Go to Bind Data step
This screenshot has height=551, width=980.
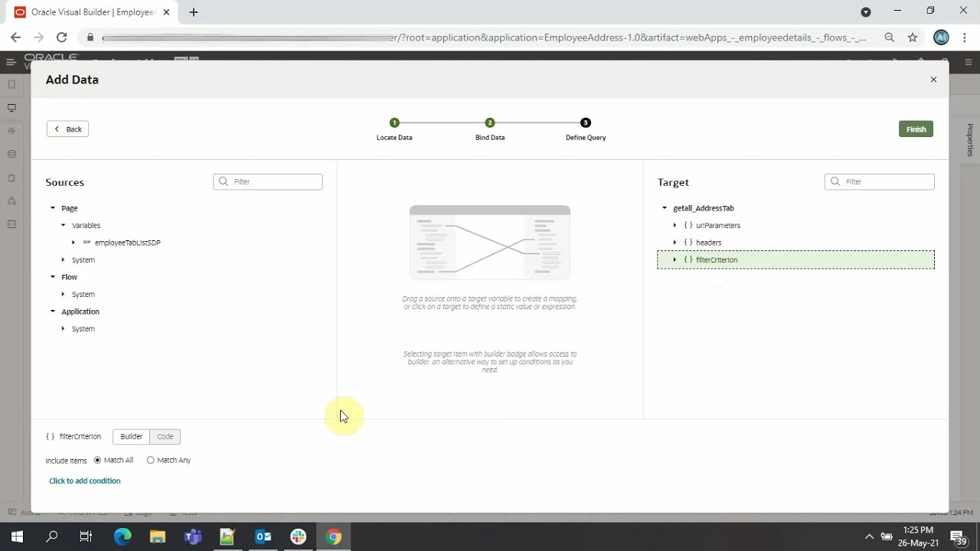tap(490, 122)
